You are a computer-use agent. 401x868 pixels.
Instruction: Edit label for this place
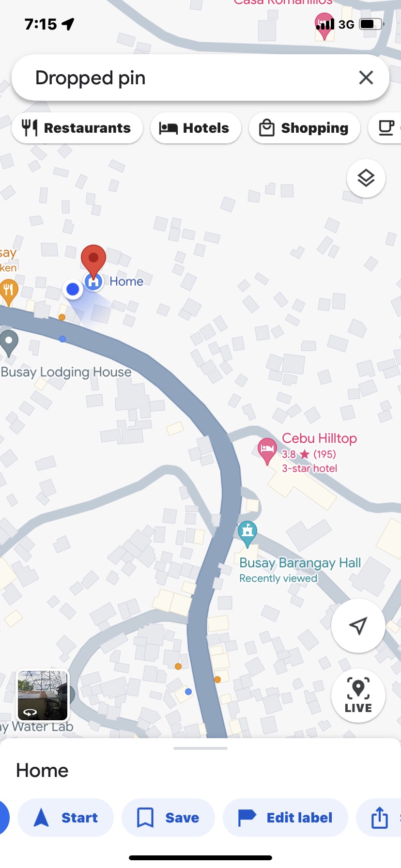coord(285,818)
